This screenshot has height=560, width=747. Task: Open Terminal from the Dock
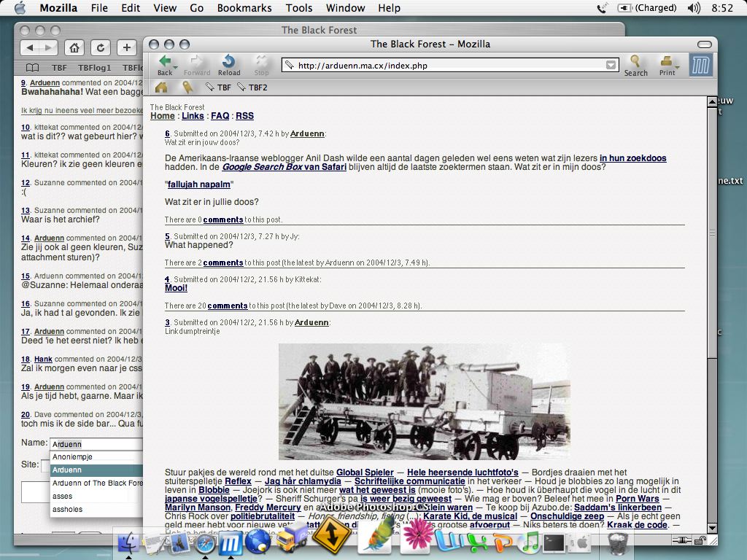(553, 542)
